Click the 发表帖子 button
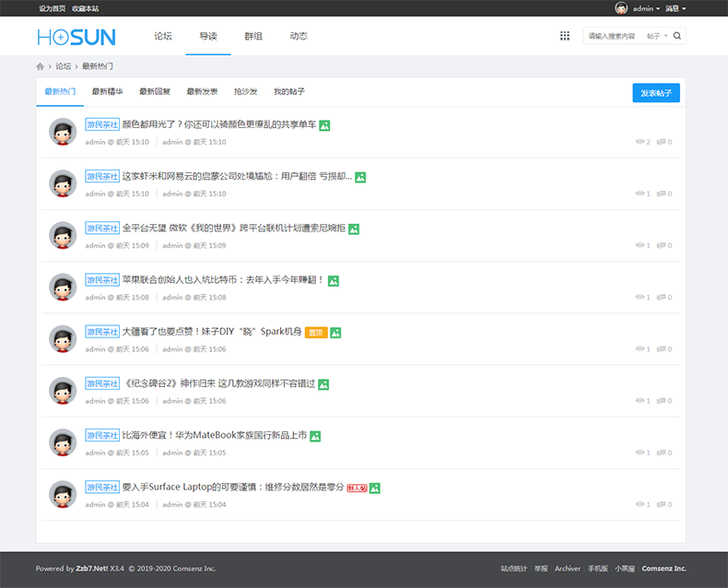 [656, 93]
